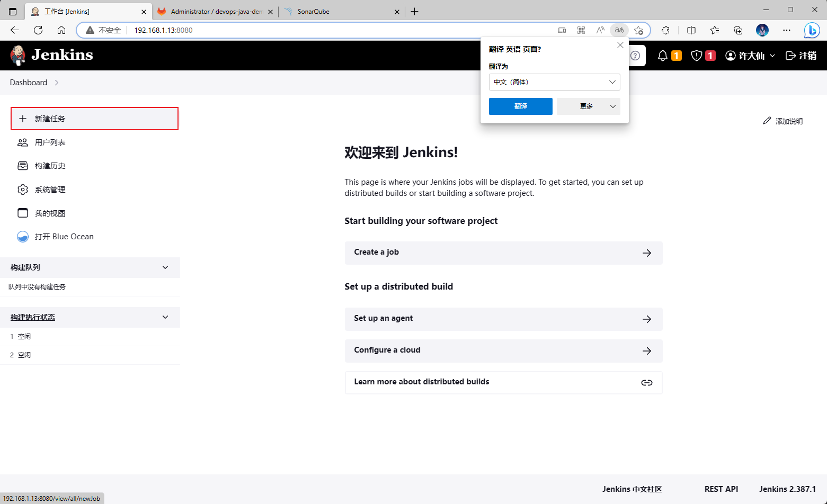Open a new browser tab
This screenshot has width=827, height=504.
(415, 12)
